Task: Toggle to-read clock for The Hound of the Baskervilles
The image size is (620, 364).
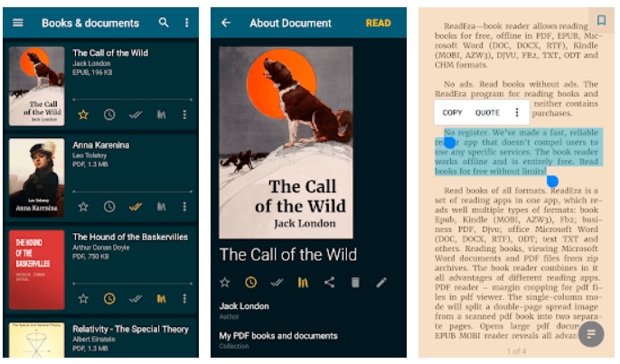Action: [x=109, y=299]
